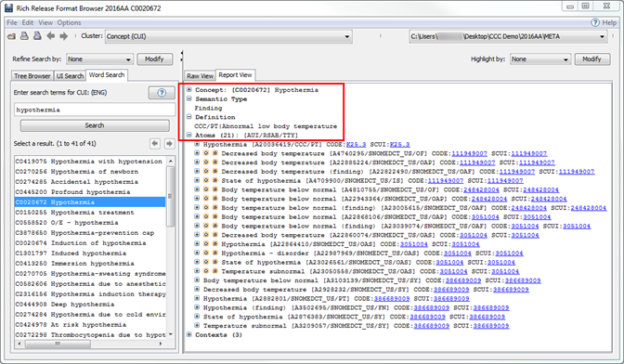Screen dimensions: 624x364
Task: Go back with the left arrow toolbar icon
Action: click(50, 36)
